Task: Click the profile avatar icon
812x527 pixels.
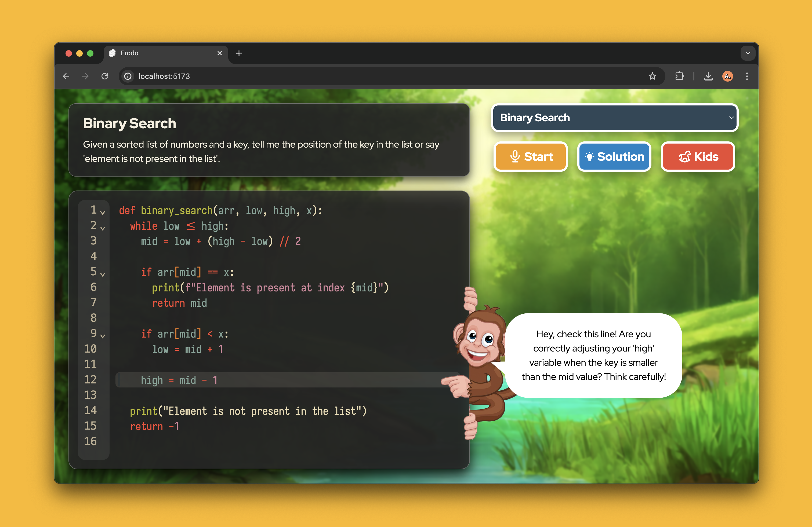Action: (x=727, y=76)
